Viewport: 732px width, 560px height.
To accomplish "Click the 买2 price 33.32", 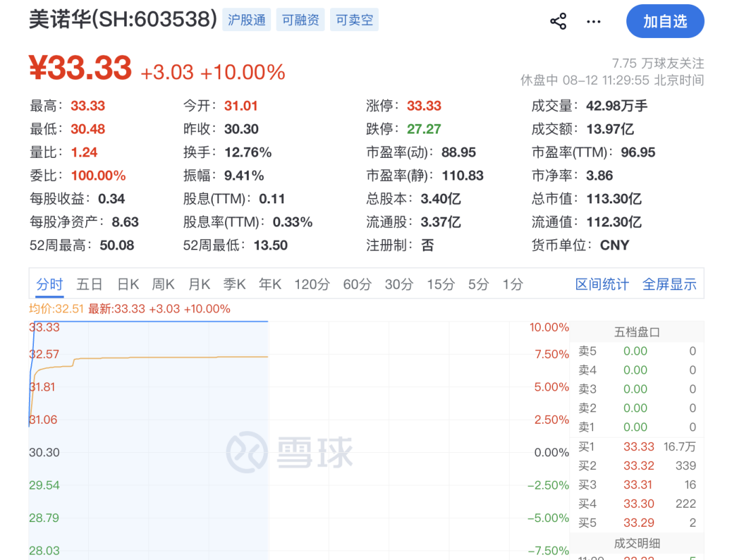I will point(638,466).
